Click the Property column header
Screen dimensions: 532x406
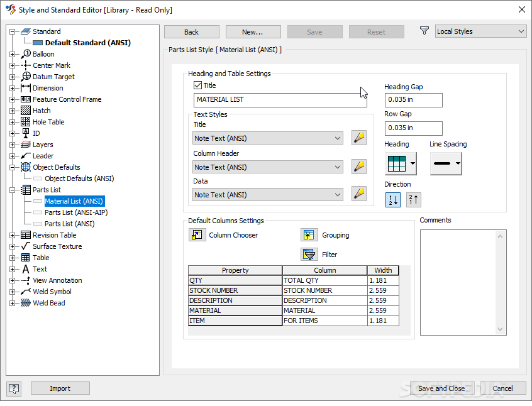pyautogui.click(x=235, y=270)
